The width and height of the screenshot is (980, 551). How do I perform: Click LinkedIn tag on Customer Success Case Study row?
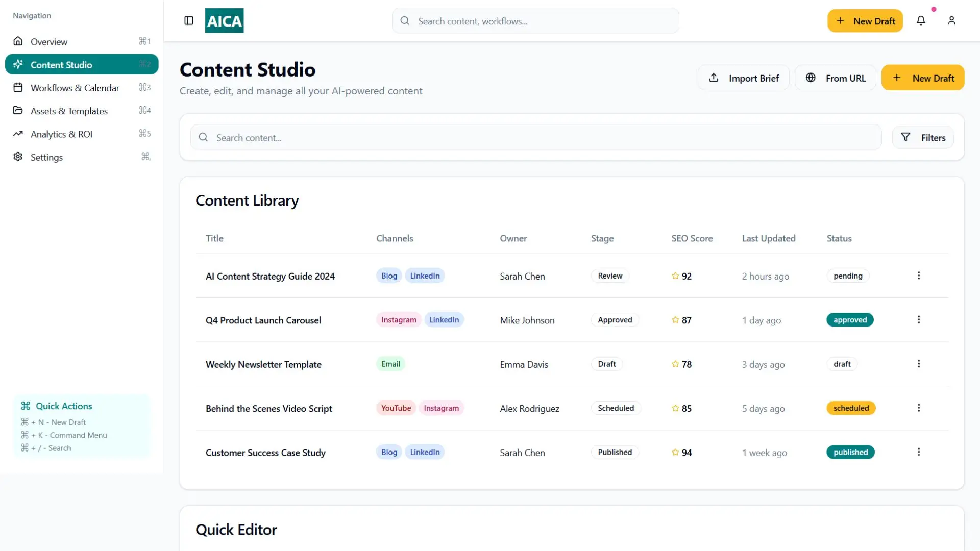425,452
